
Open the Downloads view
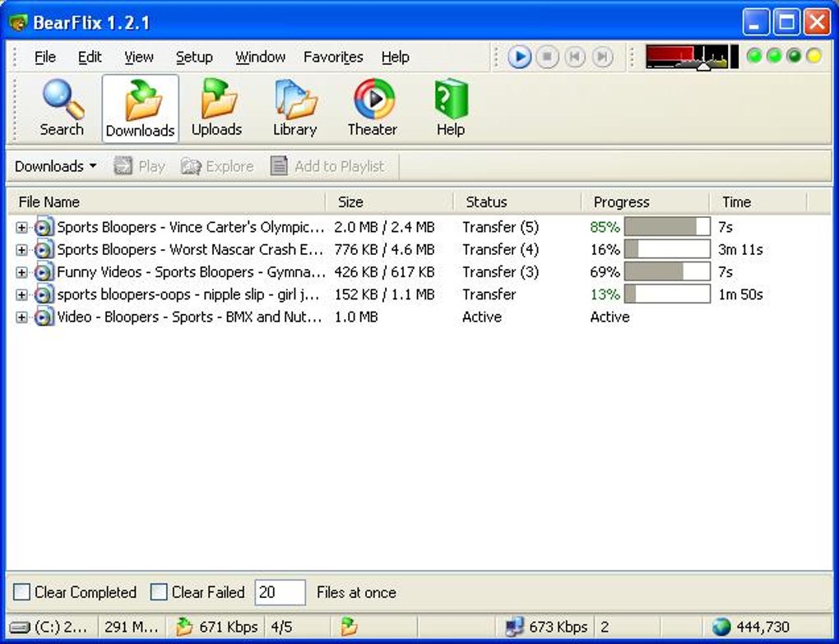[140, 109]
